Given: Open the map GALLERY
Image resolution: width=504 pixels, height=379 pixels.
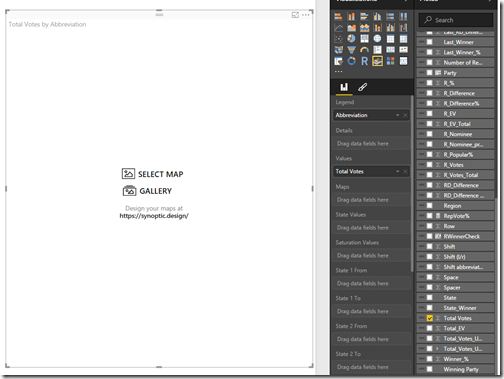Looking at the screenshot, I should (147, 191).
